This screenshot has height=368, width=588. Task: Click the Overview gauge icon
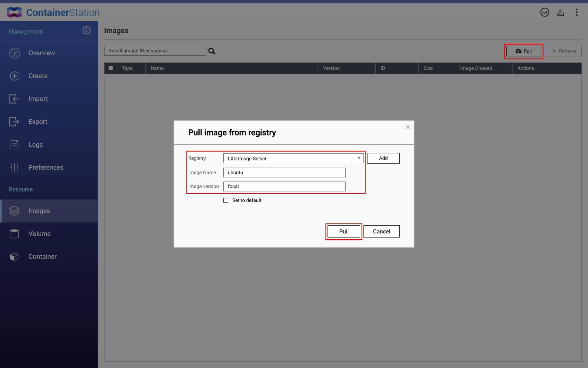click(15, 53)
